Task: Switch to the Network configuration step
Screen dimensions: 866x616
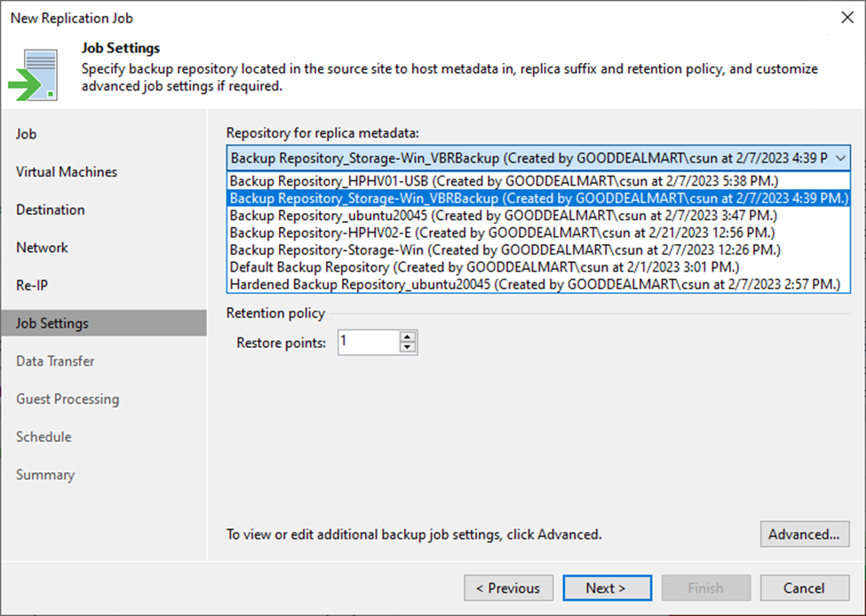Action: tap(42, 248)
